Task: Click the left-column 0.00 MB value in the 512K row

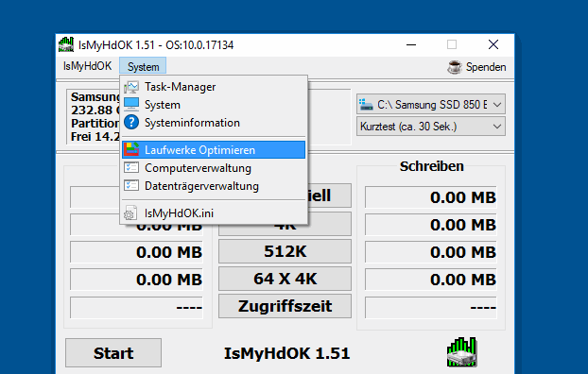Action: pos(136,252)
